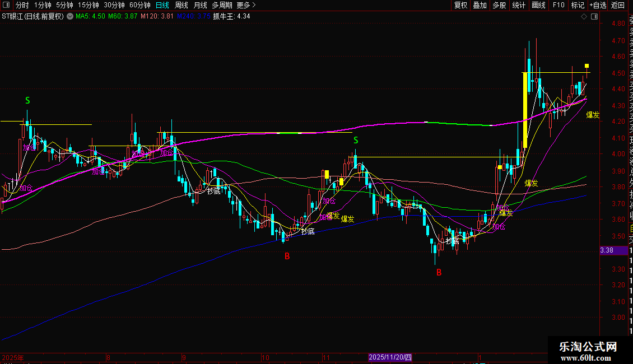
Task: Click month 9 on the time axis
Action: click(x=184, y=357)
